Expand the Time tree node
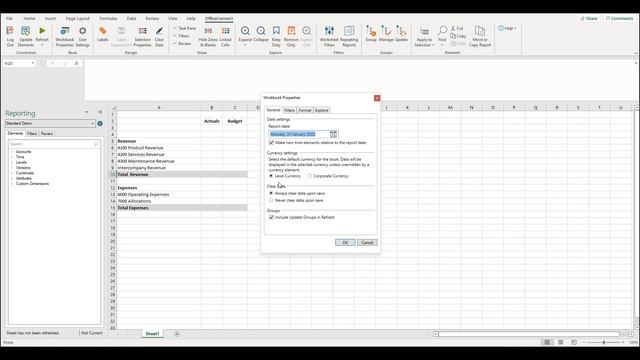Image resolution: width=640 pixels, height=360 pixels. pyautogui.click(x=12, y=157)
